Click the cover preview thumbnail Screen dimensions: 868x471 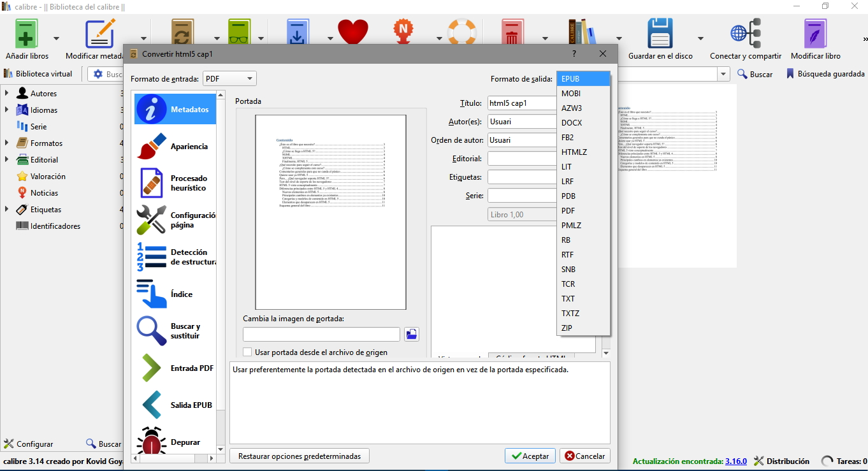(331, 212)
